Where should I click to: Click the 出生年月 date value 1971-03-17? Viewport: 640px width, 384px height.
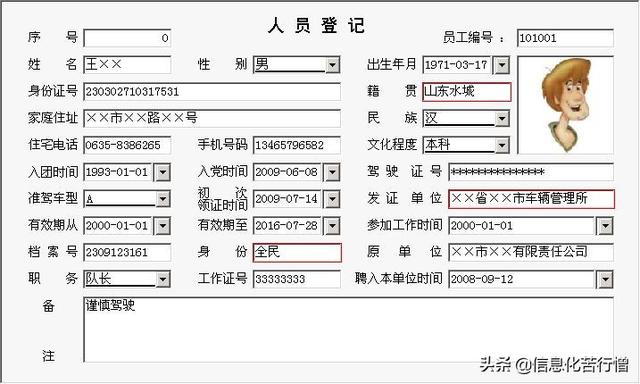(457, 65)
